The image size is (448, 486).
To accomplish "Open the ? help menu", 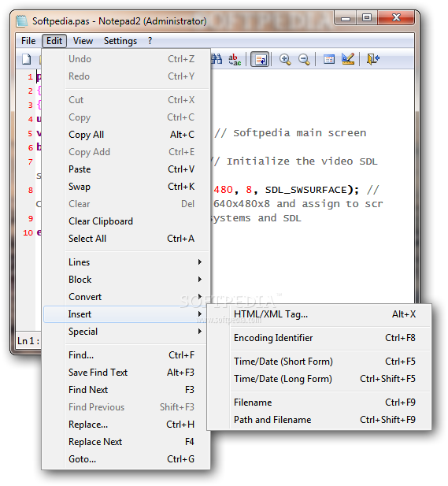I will (x=150, y=41).
